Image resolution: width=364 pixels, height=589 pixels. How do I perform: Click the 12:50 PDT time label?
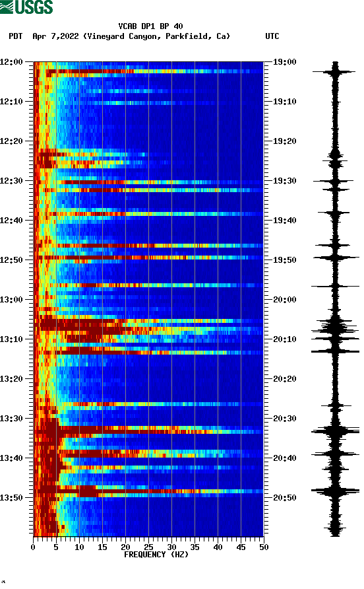click(x=11, y=260)
